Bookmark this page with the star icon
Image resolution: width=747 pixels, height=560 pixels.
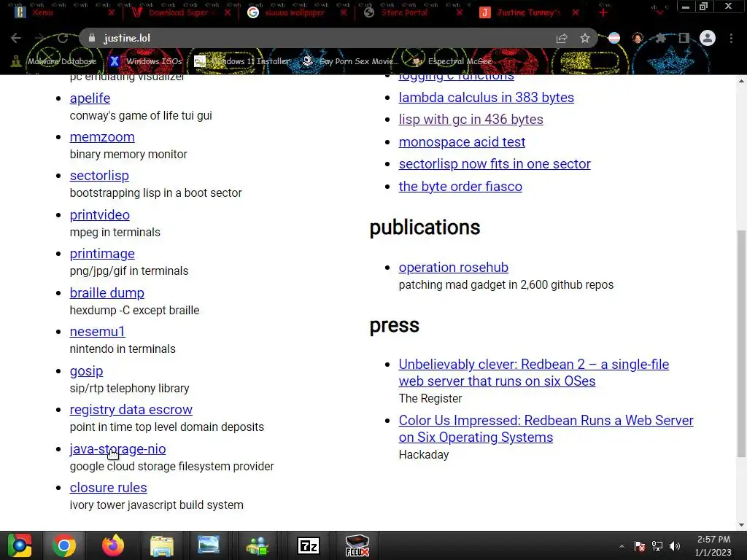(x=585, y=38)
